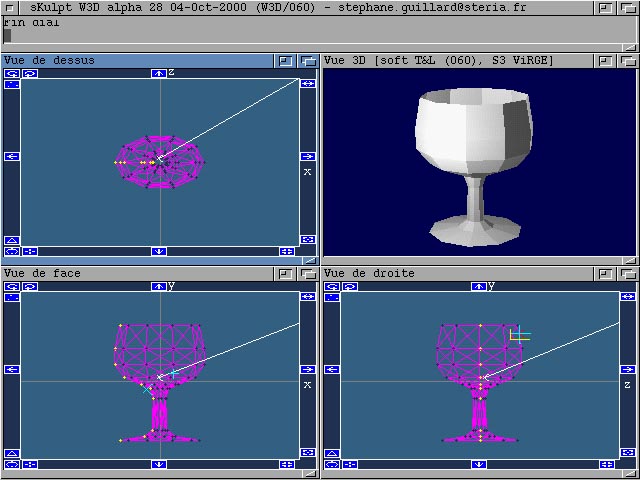Click the rendered goblet in the Vue 3D window
This screenshot has width=640, height=480.
pyautogui.click(x=474, y=165)
